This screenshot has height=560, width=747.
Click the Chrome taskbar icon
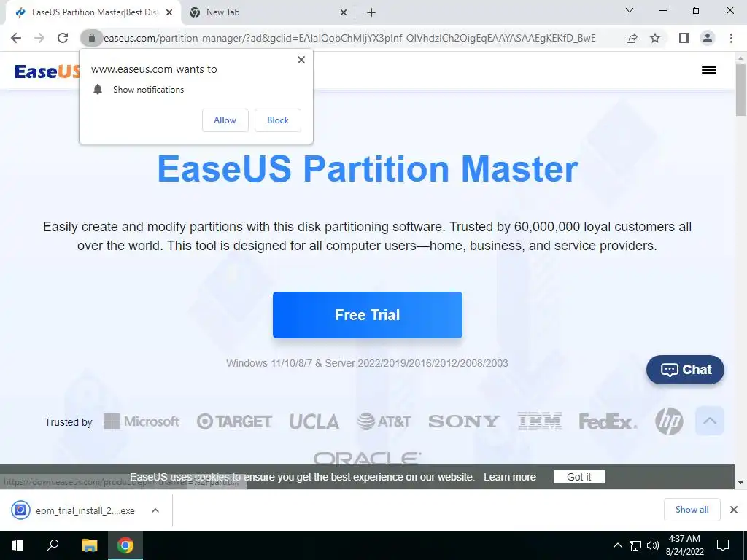(125, 545)
